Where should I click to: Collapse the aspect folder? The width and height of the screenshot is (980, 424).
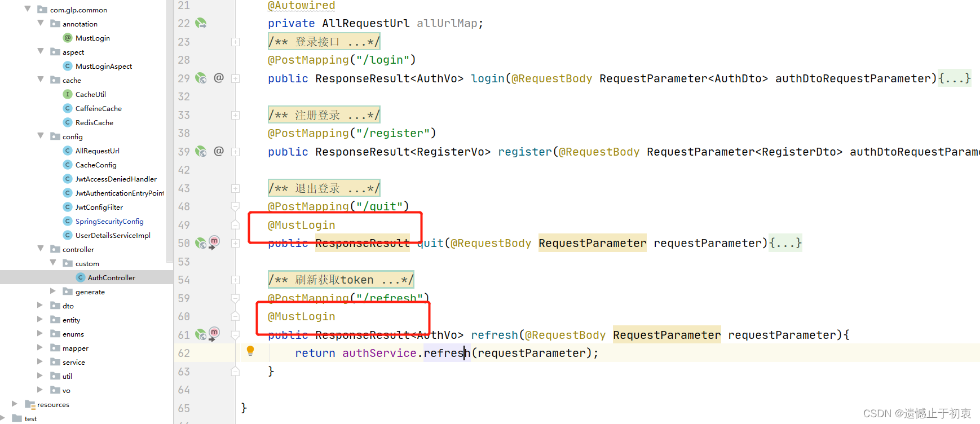point(41,51)
